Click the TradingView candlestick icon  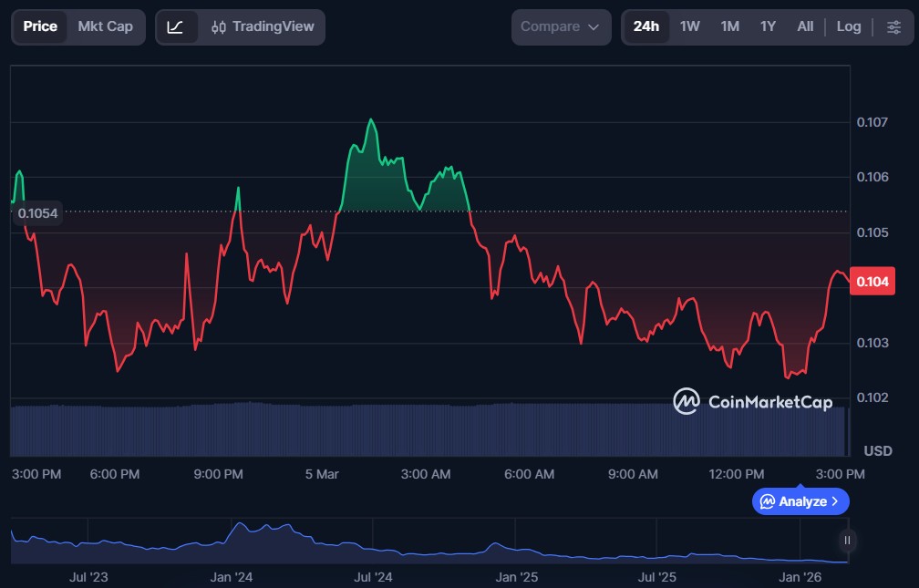(219, 27)
